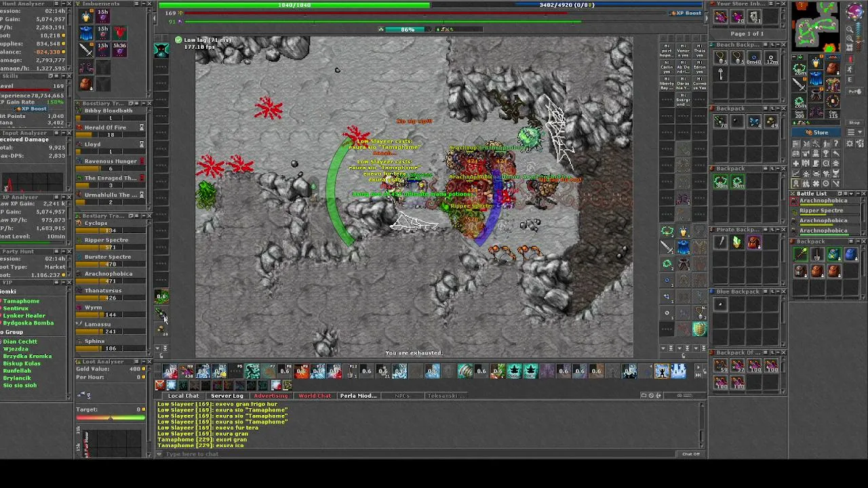Viewport: 868px width, 488px height.
Task: Click the item stack of 49 in Backpack
Action: [771, 122]
